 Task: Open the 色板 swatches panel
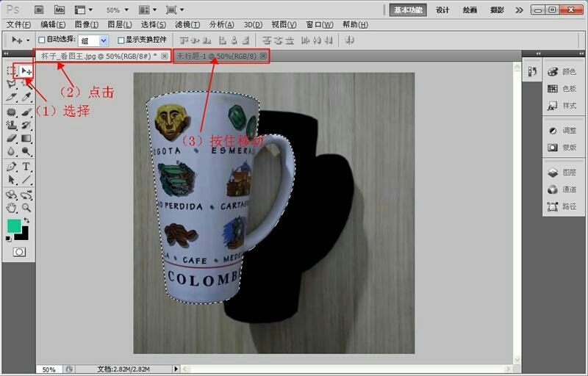pyautogui.click(x=562, y=89)
